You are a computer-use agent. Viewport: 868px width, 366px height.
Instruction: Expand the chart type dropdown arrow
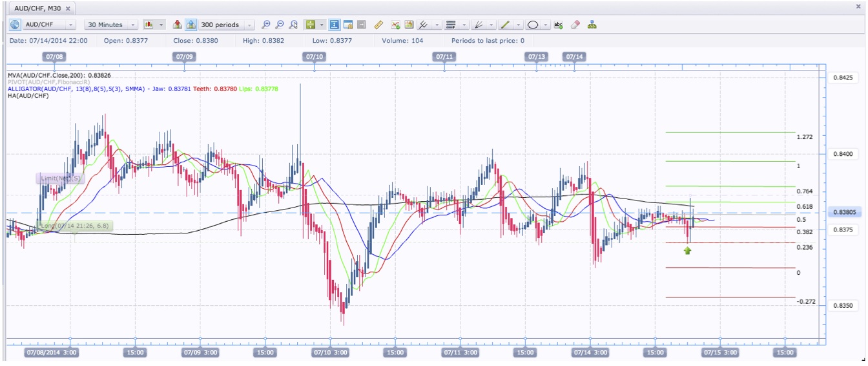[x=161, y=25]
